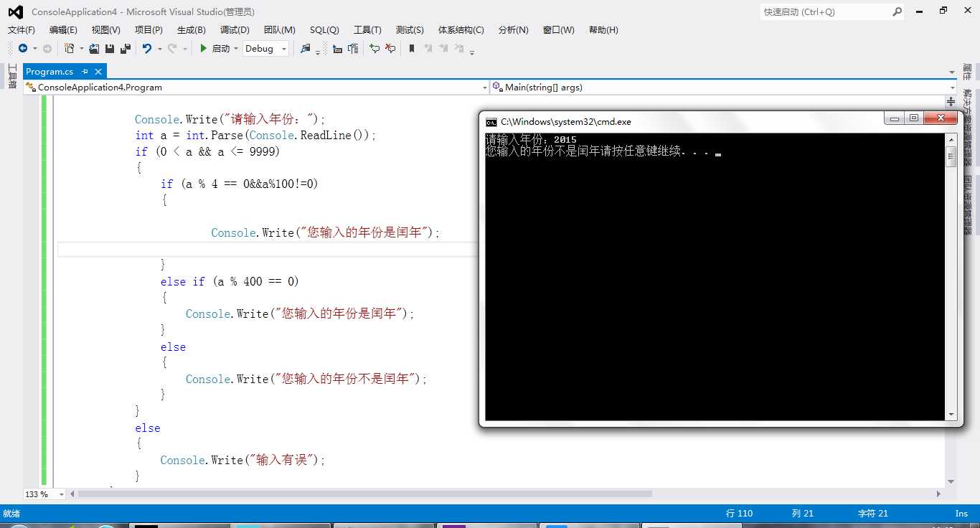The height and width of the screenshot is (528, 980).
Task: Click the Quick Launch magnifier icon
Action: 897,11
